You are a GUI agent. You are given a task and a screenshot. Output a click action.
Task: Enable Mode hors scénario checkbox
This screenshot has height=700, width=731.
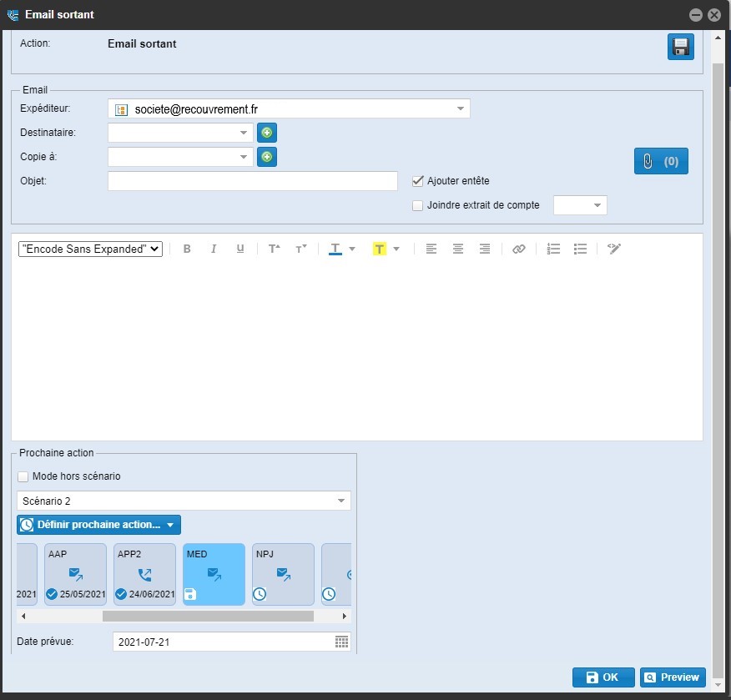click(23, 476)
